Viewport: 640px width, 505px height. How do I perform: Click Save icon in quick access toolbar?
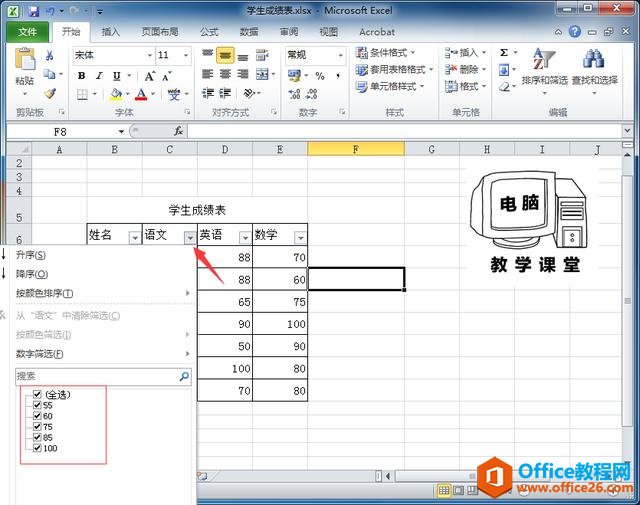tap(33, 11)
